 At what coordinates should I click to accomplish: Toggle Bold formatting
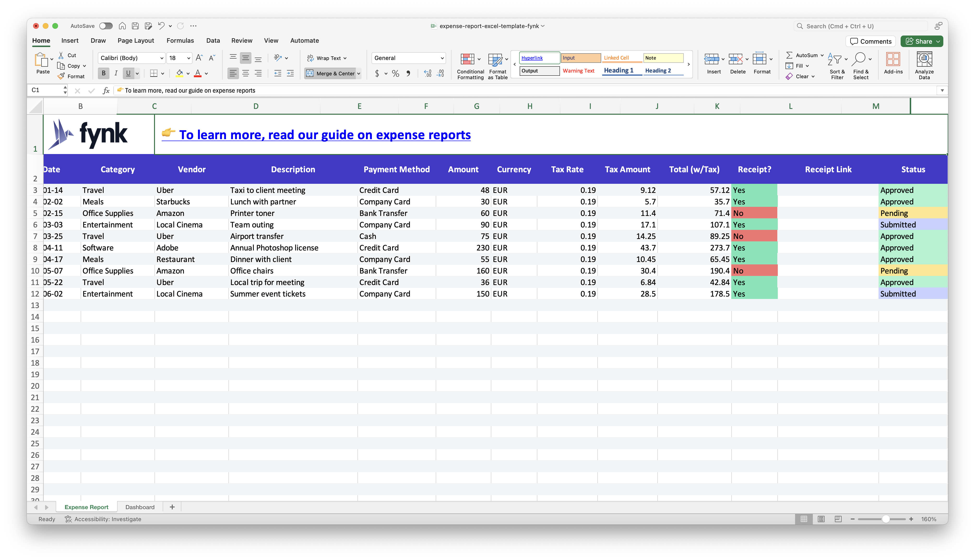point(103,73)
